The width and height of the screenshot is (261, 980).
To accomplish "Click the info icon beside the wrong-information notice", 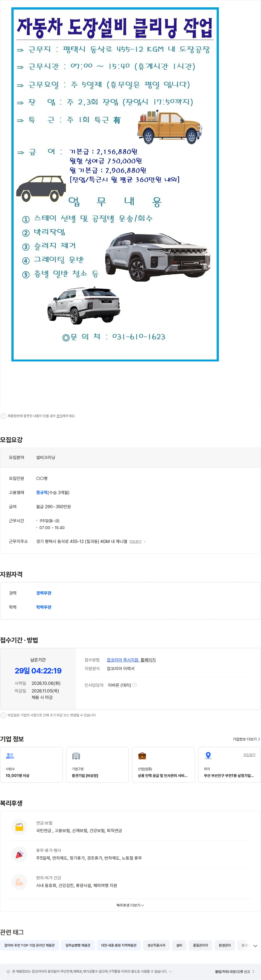I will (x=4, y=416).
